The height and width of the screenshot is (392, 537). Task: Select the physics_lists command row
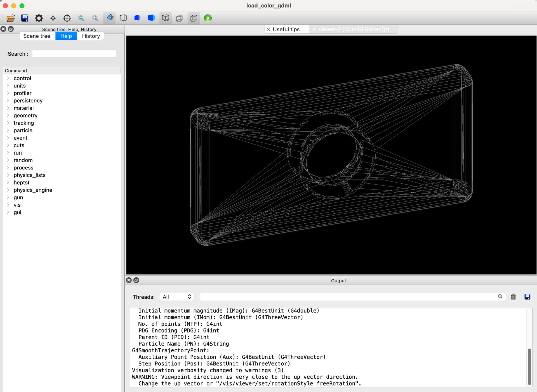[x=62, y=175]
